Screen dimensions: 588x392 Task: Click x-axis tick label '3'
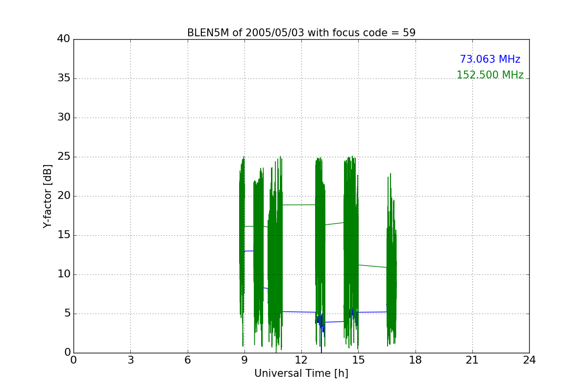point(130,360)
